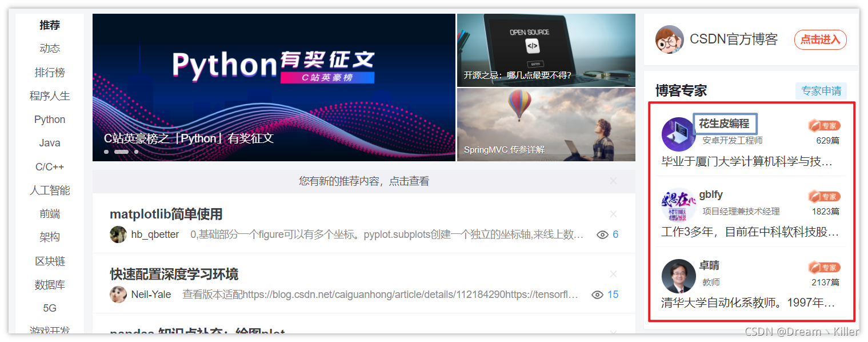The height and width of the screenshot is (342, 868).
Task: Open the 数据库 category
Action: click(x=50, y=285)
